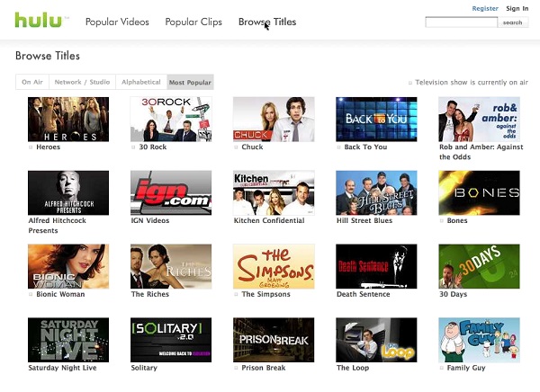Open the Back To You thumbnail
The image size is (540, 392).
coord(376,119)
